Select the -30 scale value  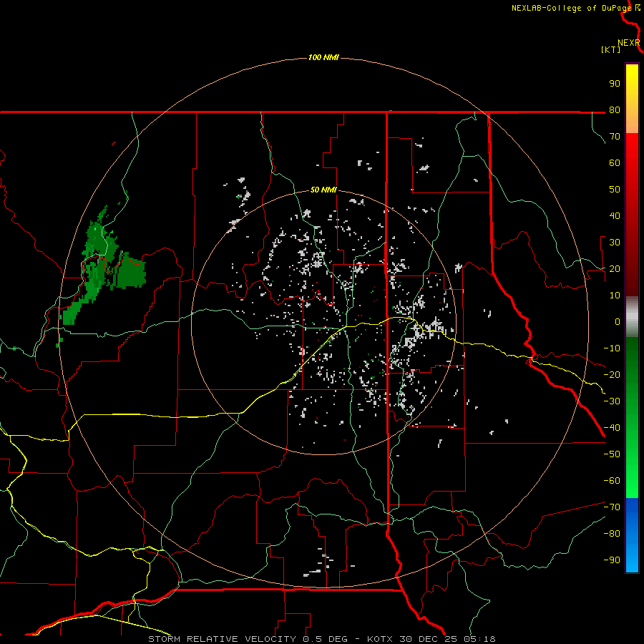(x=612, y=401)
